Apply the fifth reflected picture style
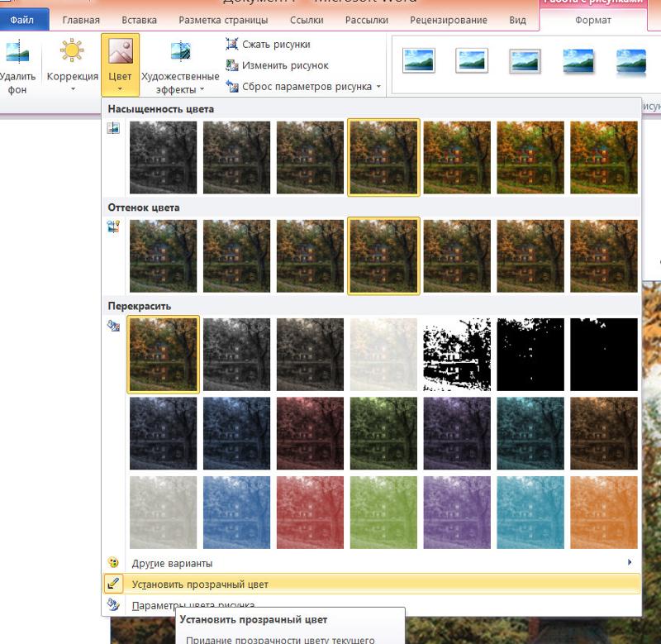Image resolution: width=661 pixels, height=644 pixels. (631, 63)
